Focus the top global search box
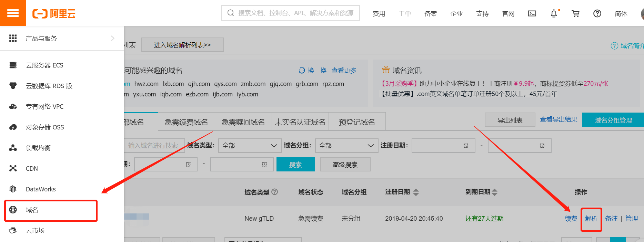This screenshot has width=644, height=242. click(x=291, y=13)
